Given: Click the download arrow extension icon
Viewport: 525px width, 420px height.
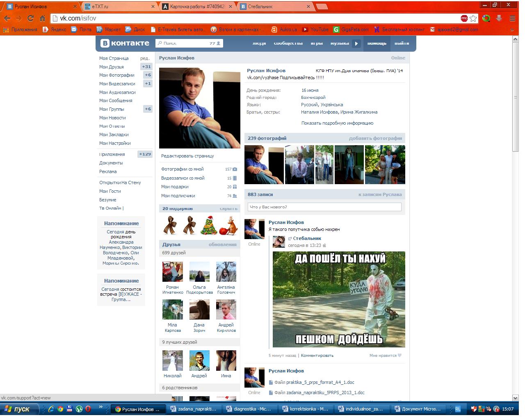Looking at the screenshot, I should (x=499, y=18).
